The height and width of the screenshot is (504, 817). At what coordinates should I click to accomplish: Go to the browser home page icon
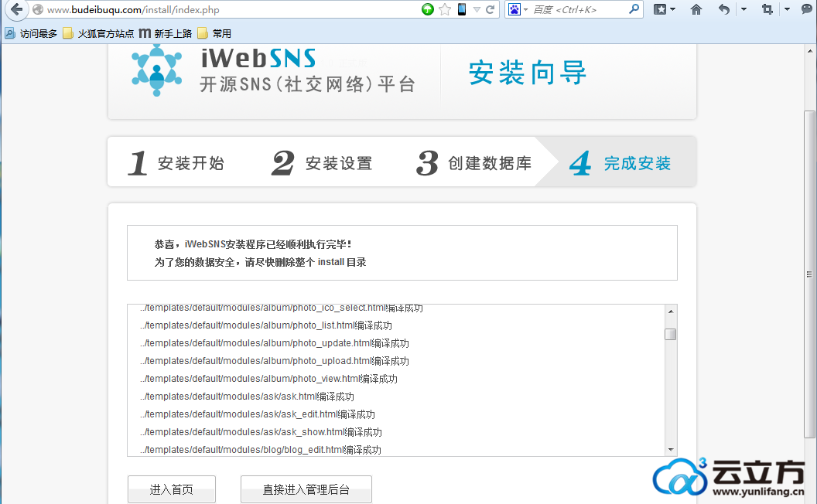(696, 9)
